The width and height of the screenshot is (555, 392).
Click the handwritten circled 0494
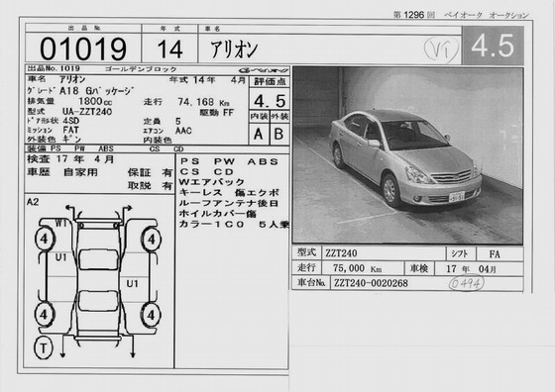point(466,283)
